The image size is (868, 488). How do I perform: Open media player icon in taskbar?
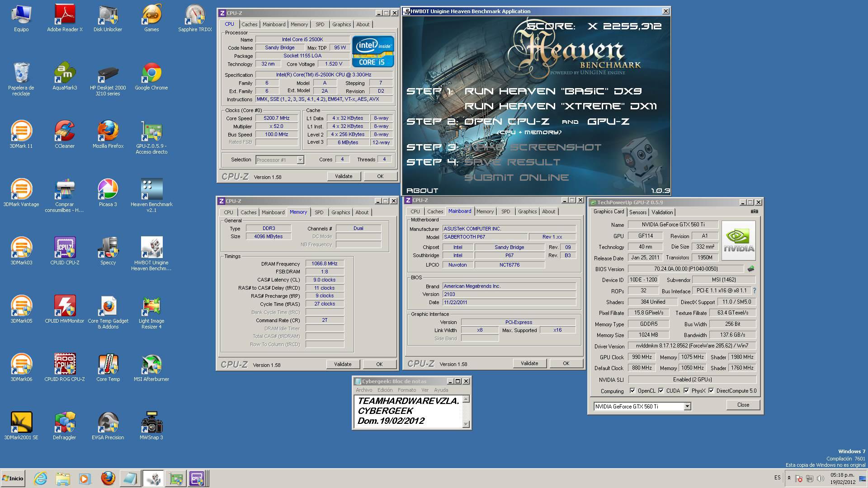[85, 479]
